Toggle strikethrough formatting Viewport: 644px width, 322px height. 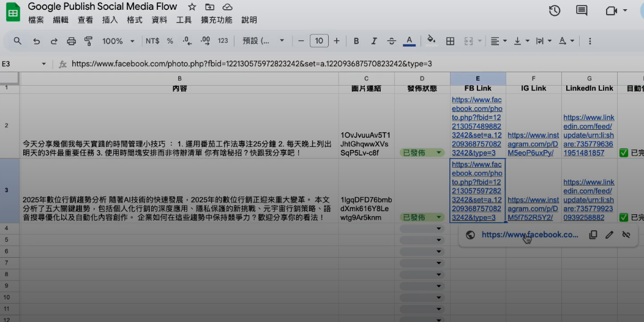click(392, 40)
